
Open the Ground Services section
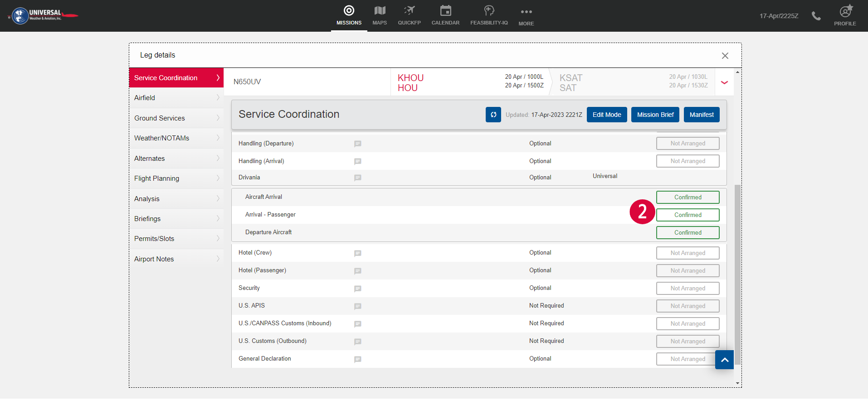[x=176, y=118]
